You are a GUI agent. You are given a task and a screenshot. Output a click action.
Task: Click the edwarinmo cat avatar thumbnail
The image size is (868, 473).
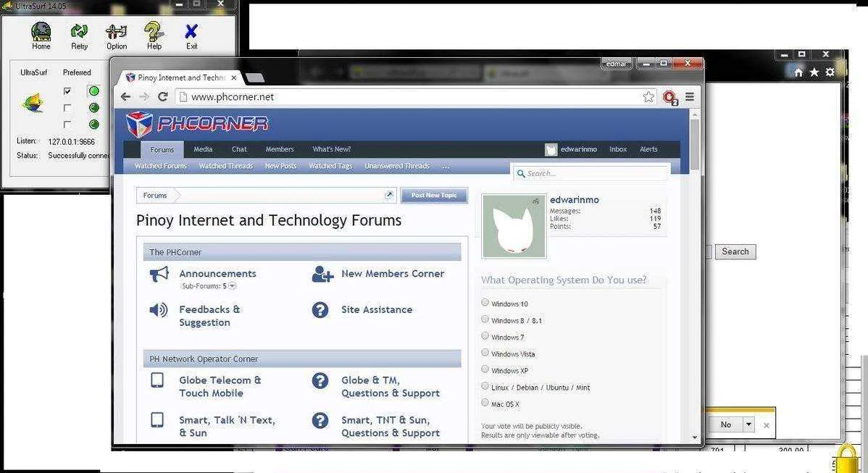[x=514, y=226]
